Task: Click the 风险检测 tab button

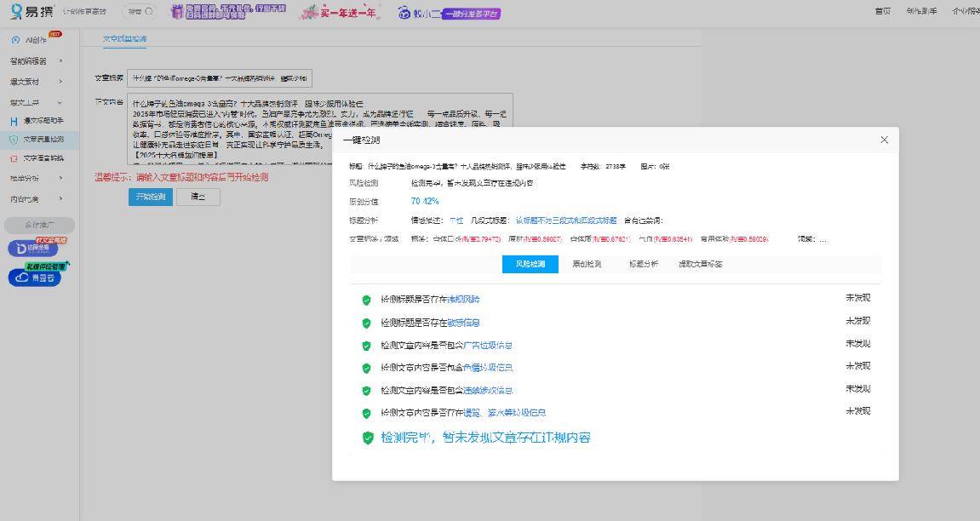Action: pyautogui.click(x=530, y=264)
